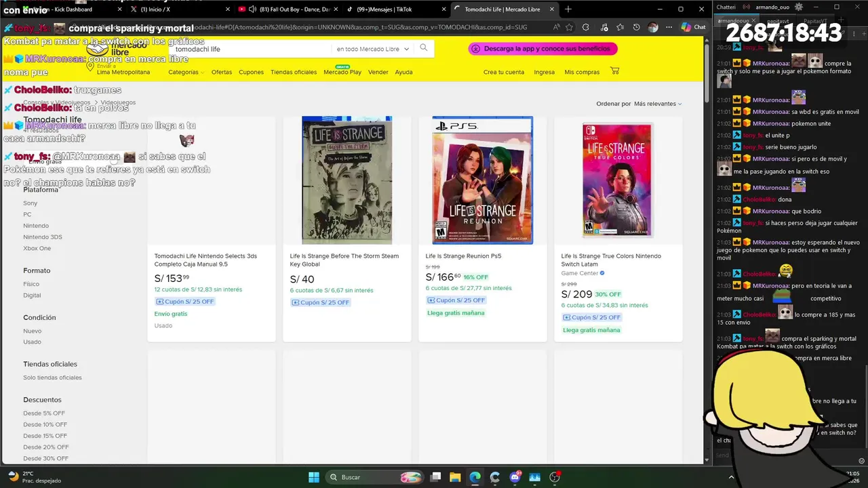
Task: Click 'Crea tu cuenta'
Action: [503, 72]
